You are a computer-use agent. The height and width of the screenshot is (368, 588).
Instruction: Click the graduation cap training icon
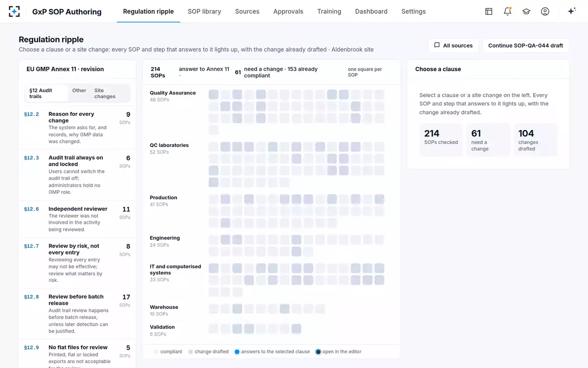[x=526, y=11]
